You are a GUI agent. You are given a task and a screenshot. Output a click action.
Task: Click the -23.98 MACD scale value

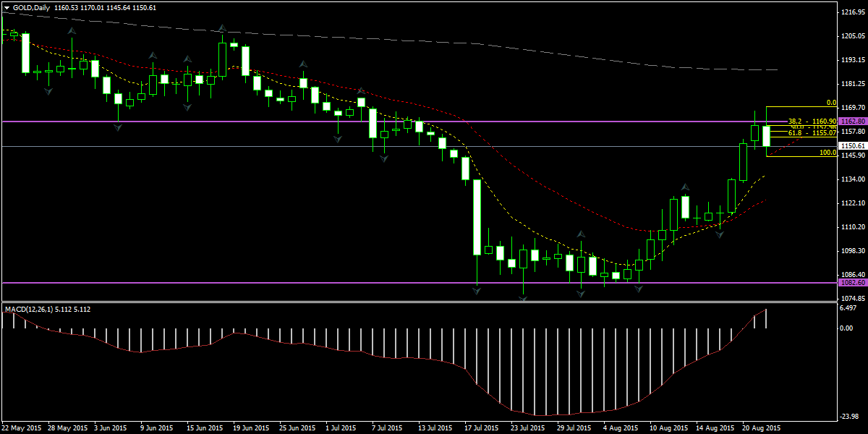click(849, 415)
